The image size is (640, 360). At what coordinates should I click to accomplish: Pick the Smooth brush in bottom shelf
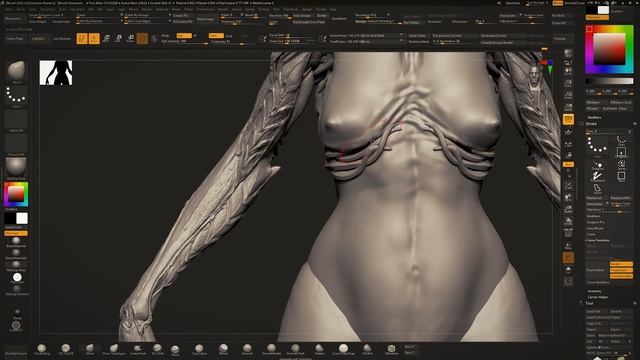click(x=247, y=349)
